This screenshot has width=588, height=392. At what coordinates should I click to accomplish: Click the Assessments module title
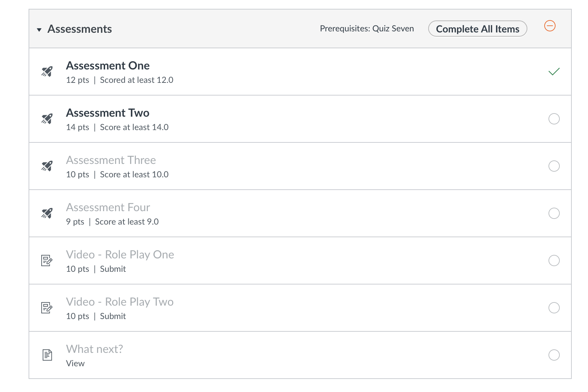[80, 29]
